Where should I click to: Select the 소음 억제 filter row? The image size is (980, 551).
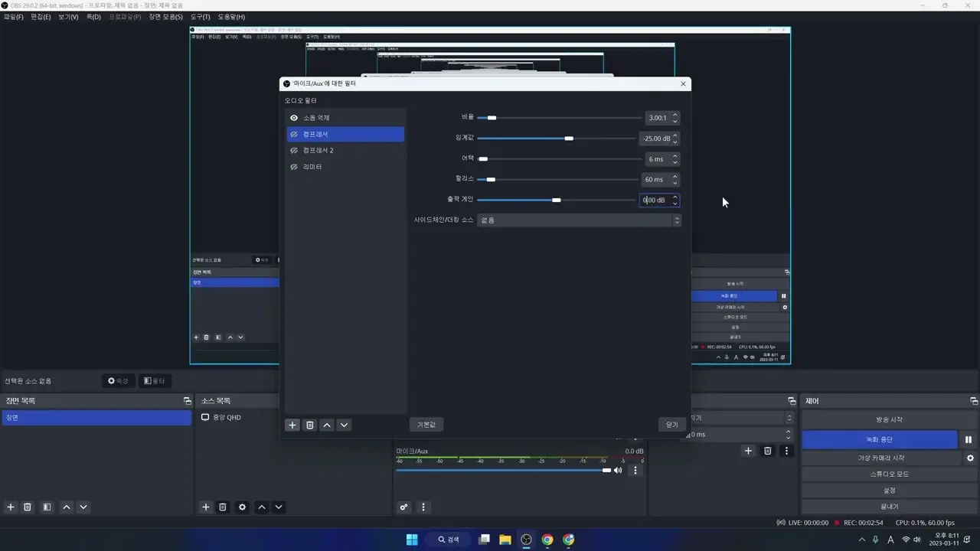point(345,118)
